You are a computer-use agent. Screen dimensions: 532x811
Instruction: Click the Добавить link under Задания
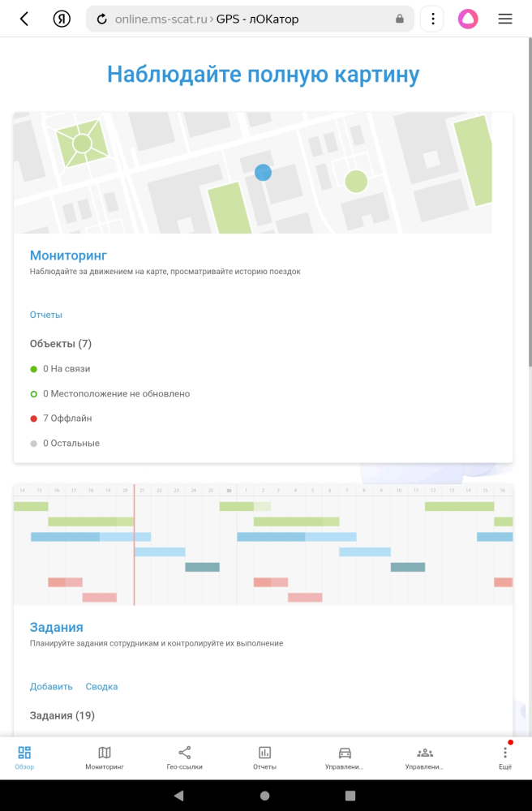51,687
